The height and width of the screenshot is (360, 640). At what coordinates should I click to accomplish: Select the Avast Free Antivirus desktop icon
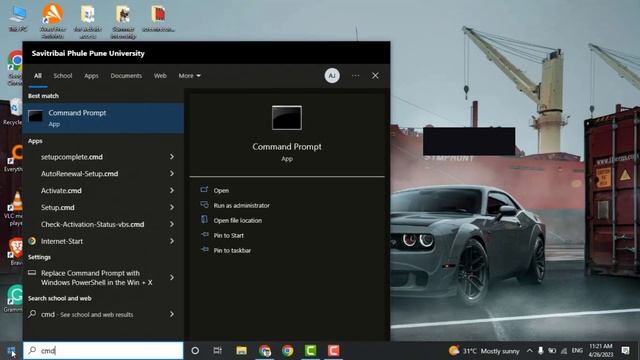(x=53, y=20)
